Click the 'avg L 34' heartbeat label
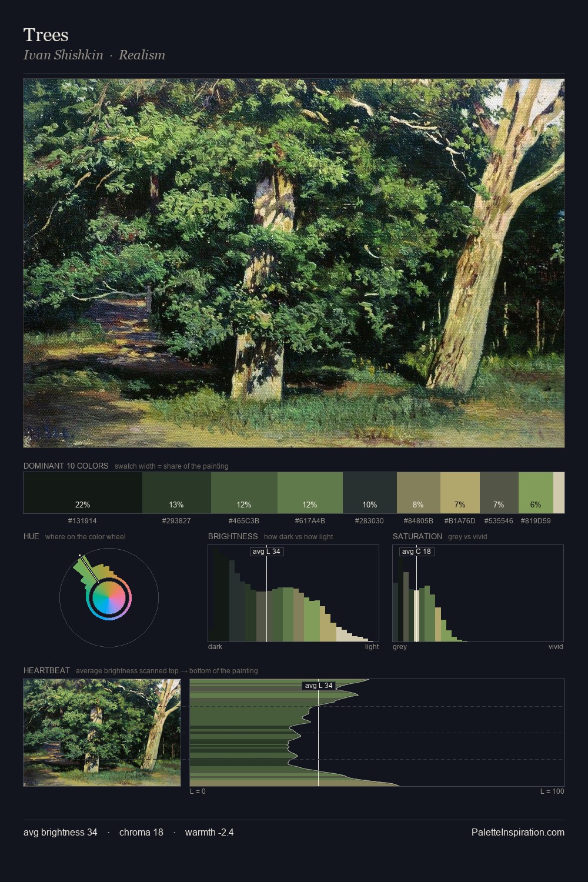 click(x=319, y=686)
